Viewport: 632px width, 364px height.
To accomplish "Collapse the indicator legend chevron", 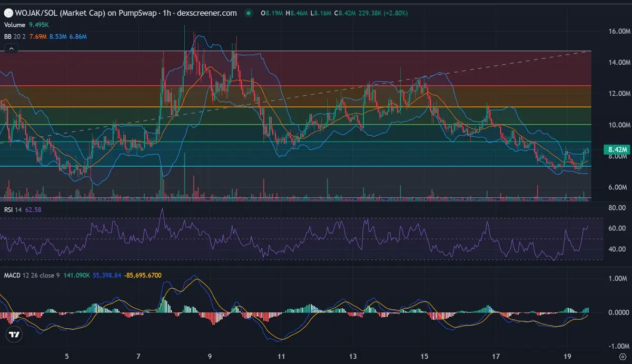I will [x=11, y=49].
